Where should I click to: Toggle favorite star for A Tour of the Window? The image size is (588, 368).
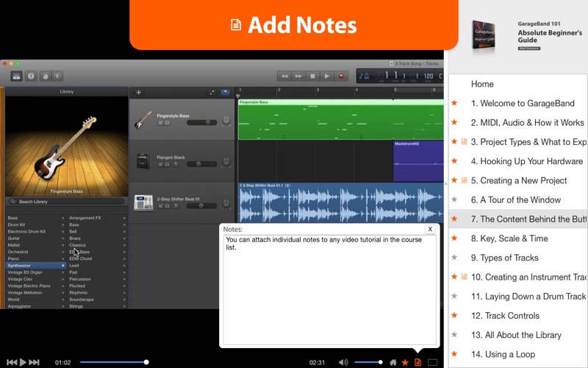pos(454,199)
